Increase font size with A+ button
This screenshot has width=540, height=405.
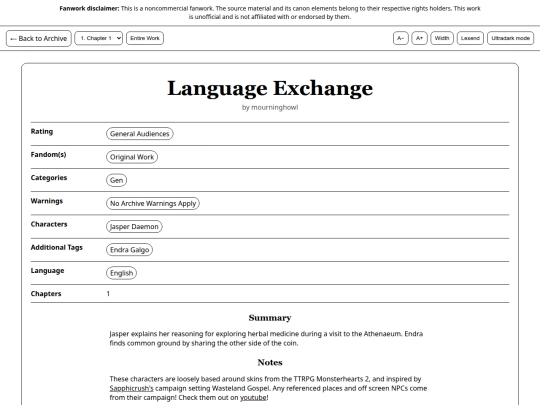click(x=419, y=38)
